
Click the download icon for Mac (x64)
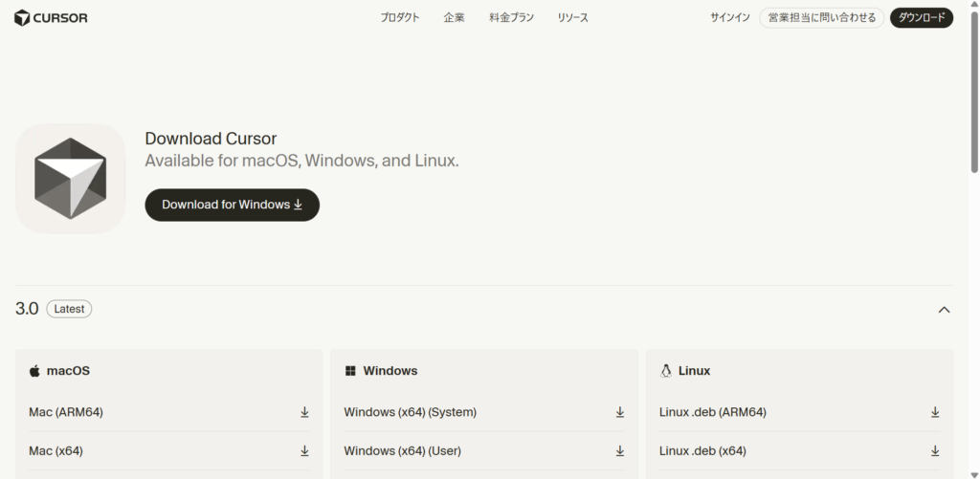coord(304,450)
